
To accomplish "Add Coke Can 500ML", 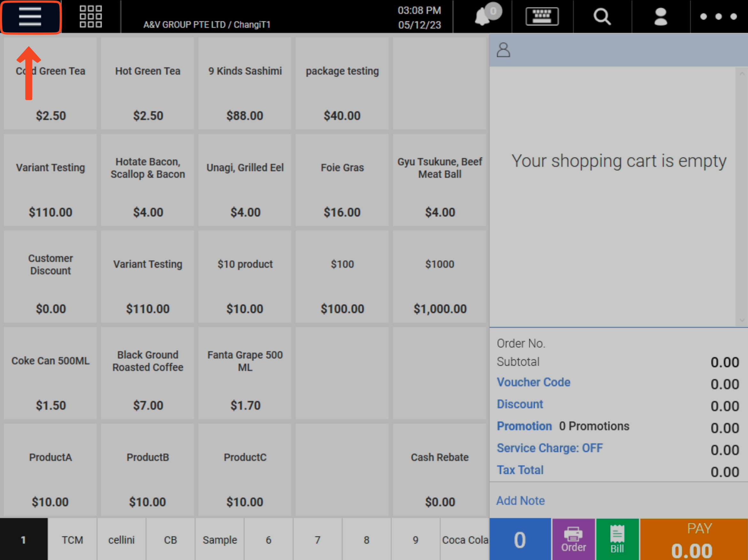I will click(x=51, y=373).
